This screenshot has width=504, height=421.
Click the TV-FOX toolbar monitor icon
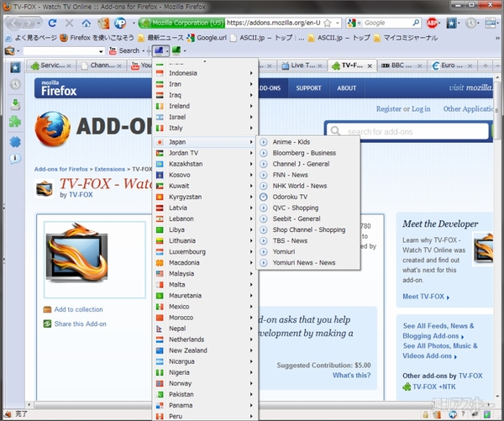[159, 50]
